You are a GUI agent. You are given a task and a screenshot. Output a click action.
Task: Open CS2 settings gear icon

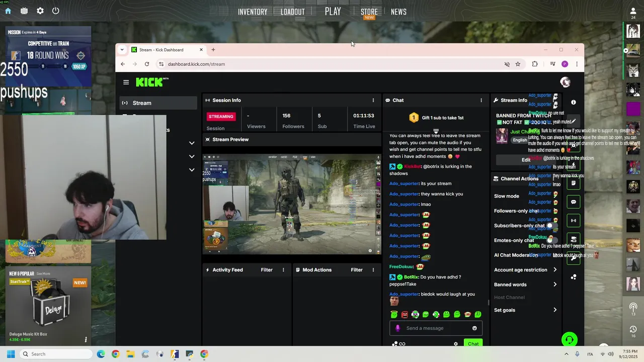pos(40,11)
